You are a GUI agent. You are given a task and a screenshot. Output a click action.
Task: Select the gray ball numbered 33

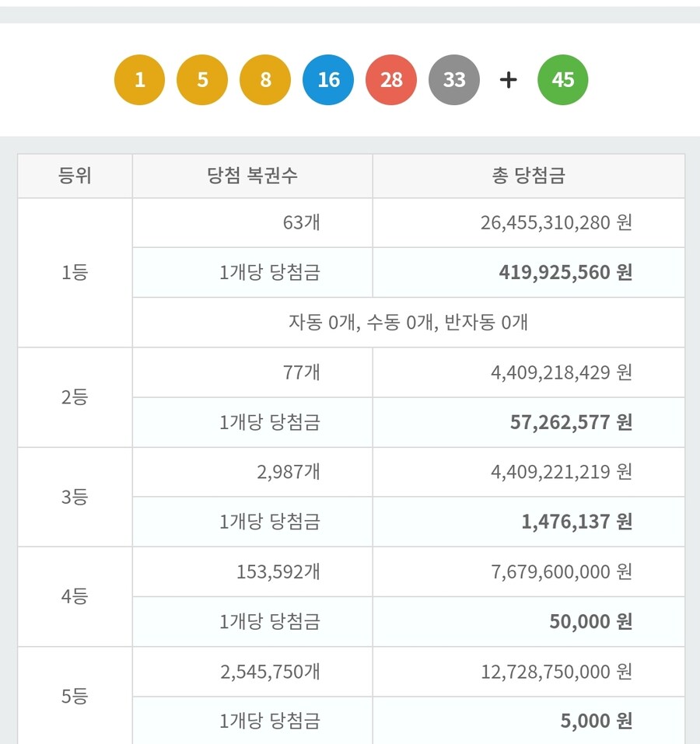click(x=454, y=79)
